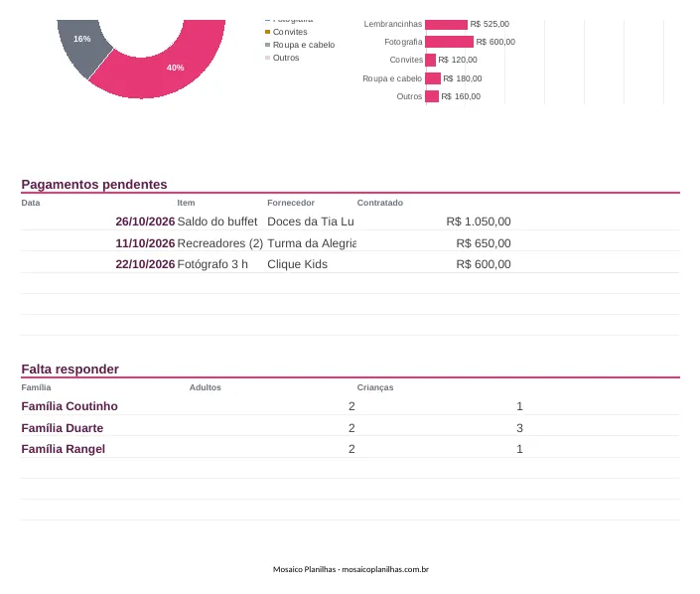The width and height of the screenshot is (700, 594).
Task: Select the Clique Kids supplier cell
Action: [x=297, y=264]
